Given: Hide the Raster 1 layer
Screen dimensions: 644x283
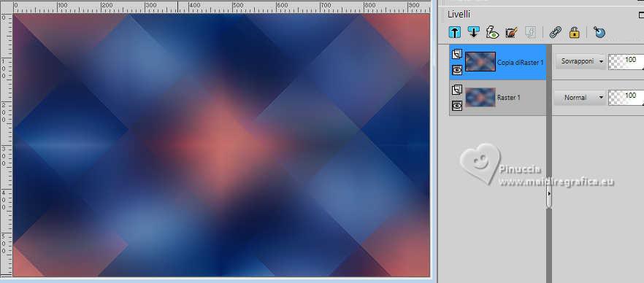Looking at the screenshot, I should 457,106.
